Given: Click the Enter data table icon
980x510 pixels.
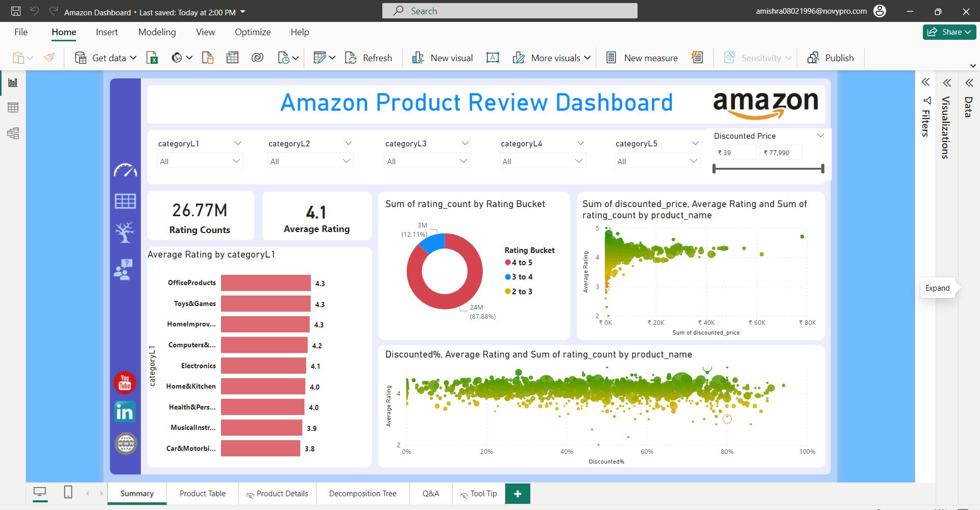Looking at the screenshot, I should tap(232, 58).
